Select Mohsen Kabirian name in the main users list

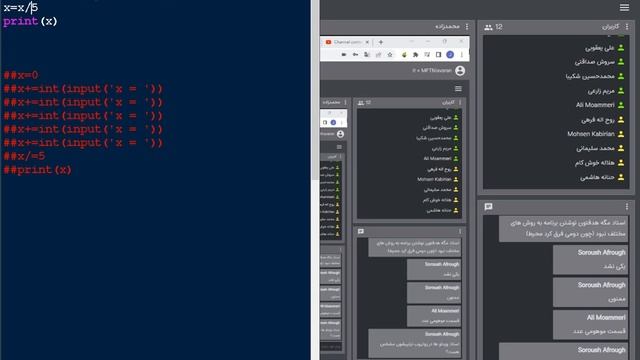(x=591, y=134)
